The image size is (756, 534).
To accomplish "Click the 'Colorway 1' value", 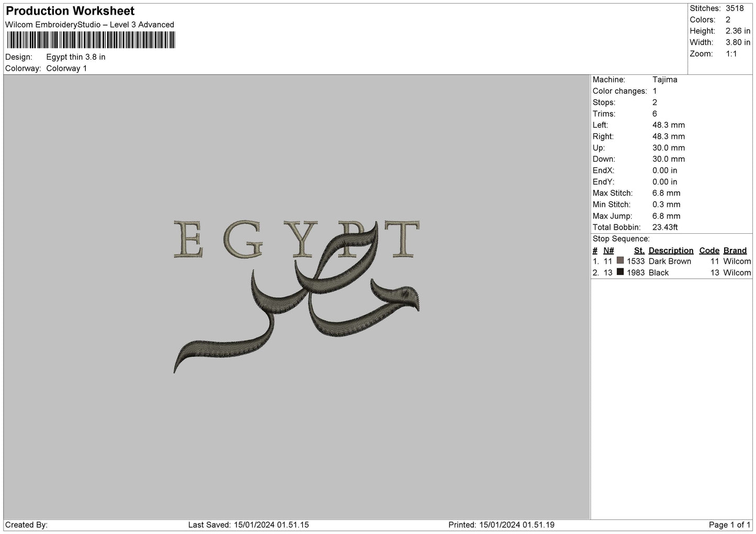I will (66, 69).
